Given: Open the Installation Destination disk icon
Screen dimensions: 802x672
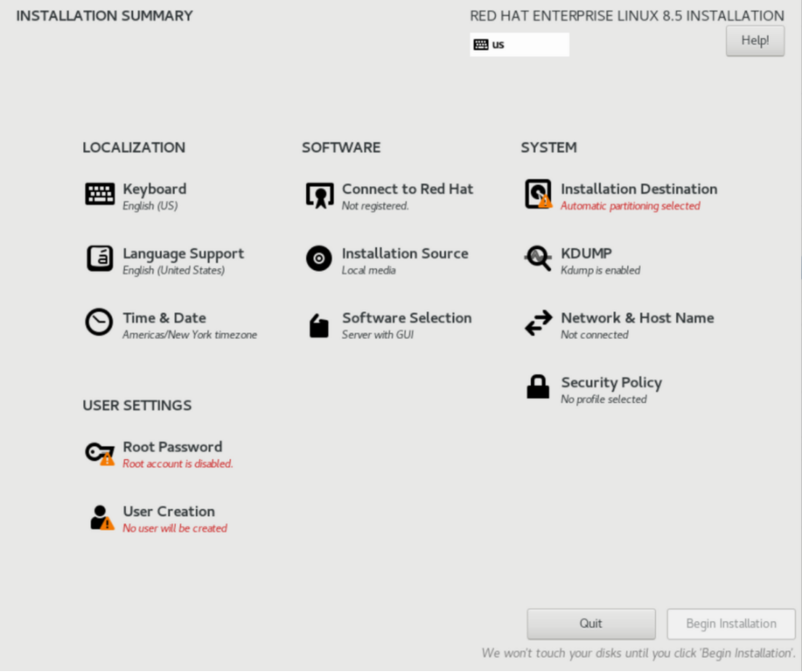Looking at the screenshot, I should tap(538, 195).
